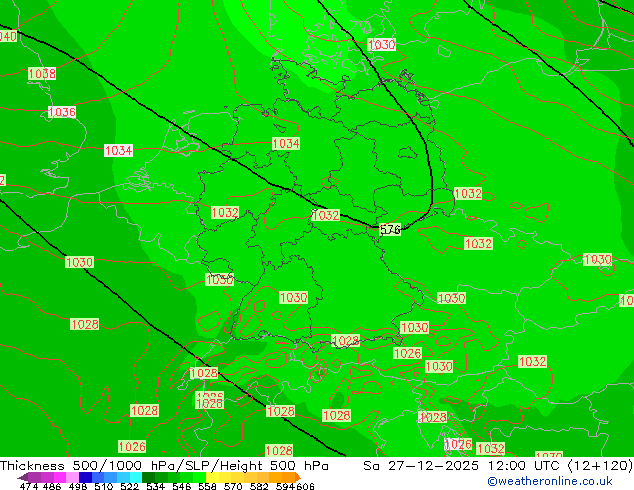634x490 pixels.
Task: Click the legend value 474
Action: (x=29, y=486)
